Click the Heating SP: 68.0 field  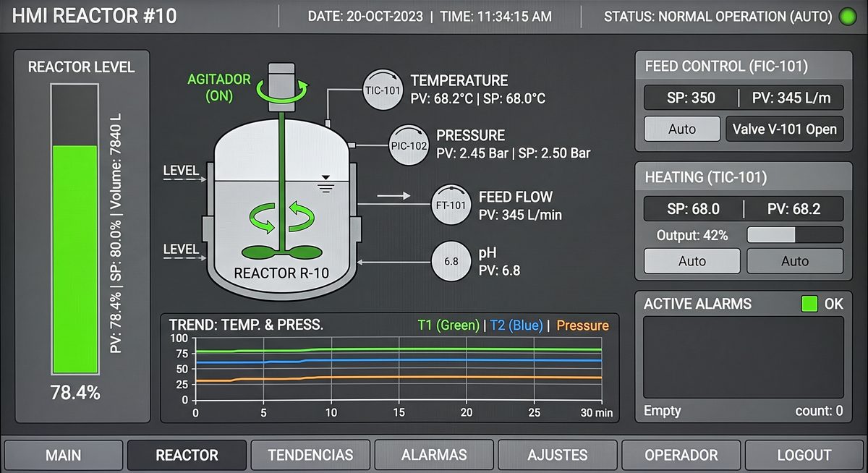(x=693, y=209)
